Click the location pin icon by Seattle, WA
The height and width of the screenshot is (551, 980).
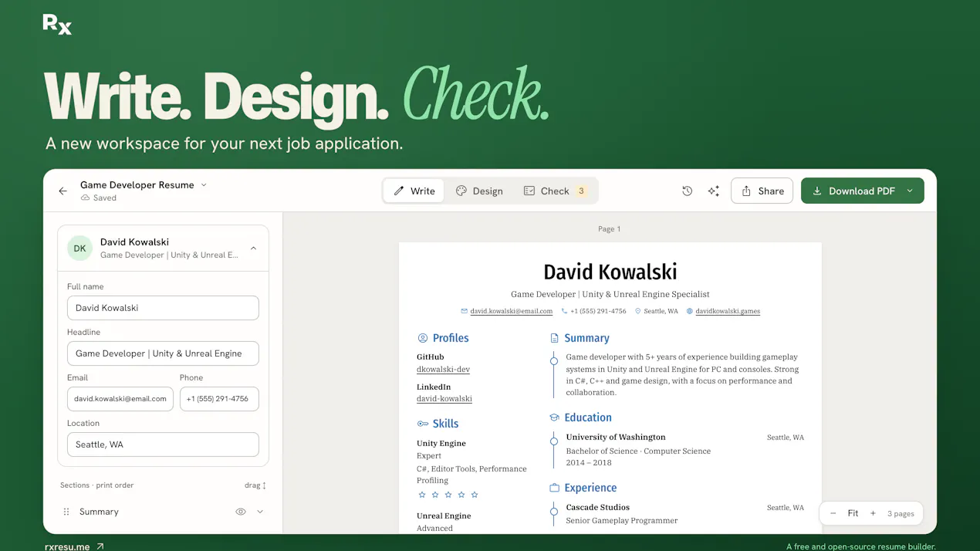click(638, 311)
